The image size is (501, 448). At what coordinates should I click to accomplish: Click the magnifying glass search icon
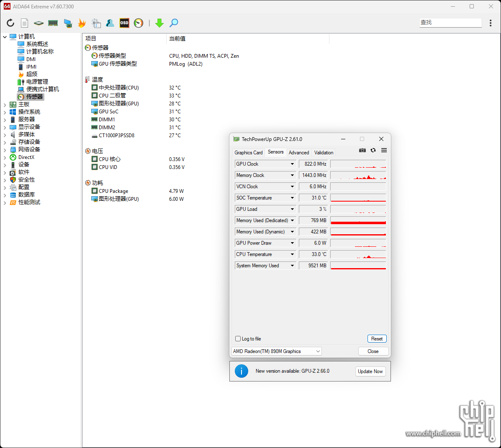pos(174,23)
